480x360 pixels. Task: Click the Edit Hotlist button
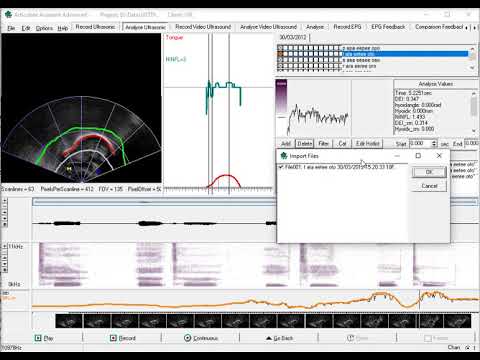367,143
